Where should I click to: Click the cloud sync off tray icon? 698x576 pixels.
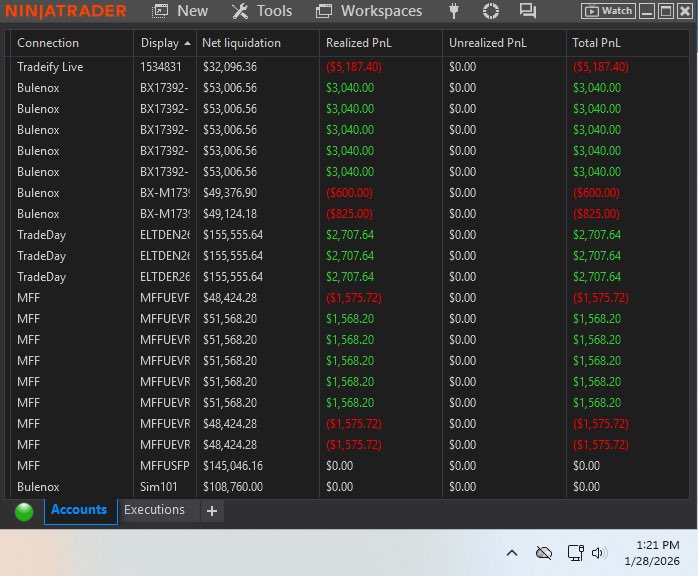[544, 553]
